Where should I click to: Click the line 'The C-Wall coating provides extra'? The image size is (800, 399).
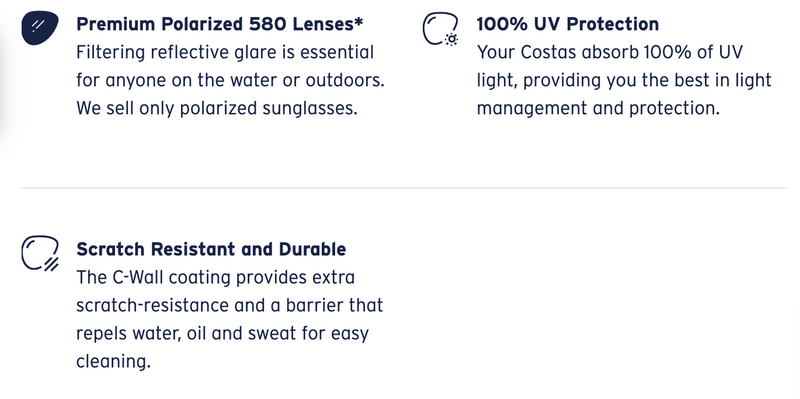coord(215,278)
